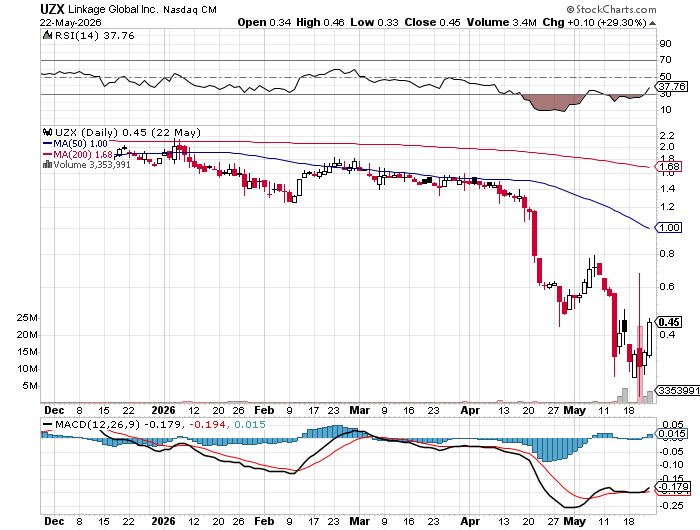Click the RSI(14) 37.76 label

click(95, 35)
